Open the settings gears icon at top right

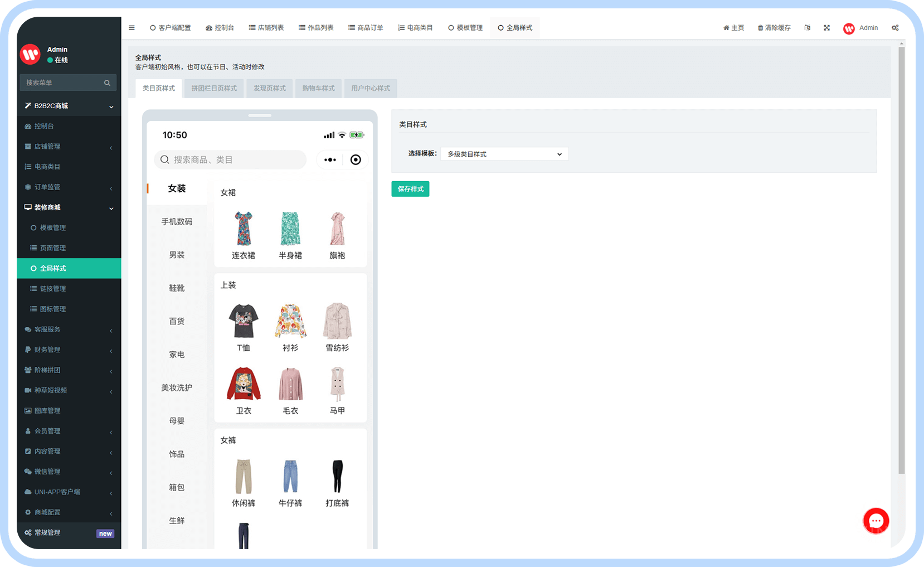[x=895, y=28]
